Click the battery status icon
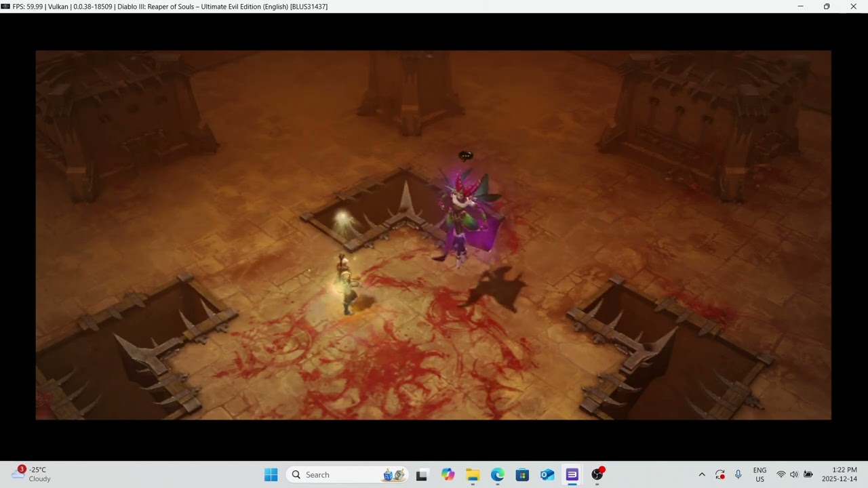This screenshot has height=488, width=868. 808,474
